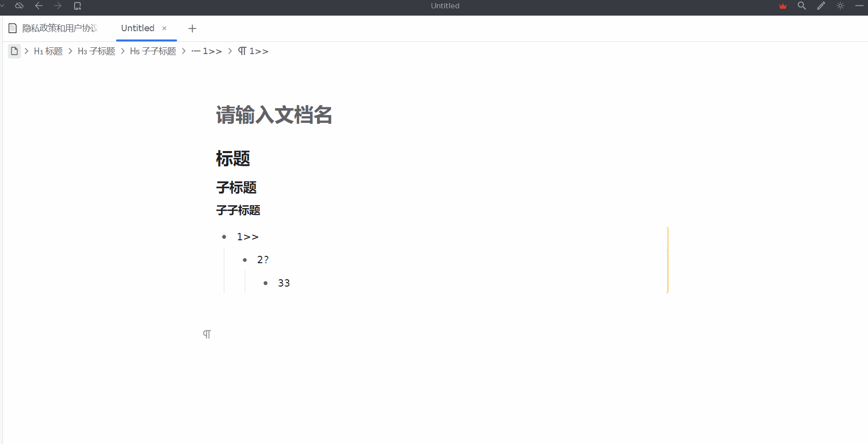Click the bullet of list item 2?
The image size is (868, 444).
click(245, 260)
